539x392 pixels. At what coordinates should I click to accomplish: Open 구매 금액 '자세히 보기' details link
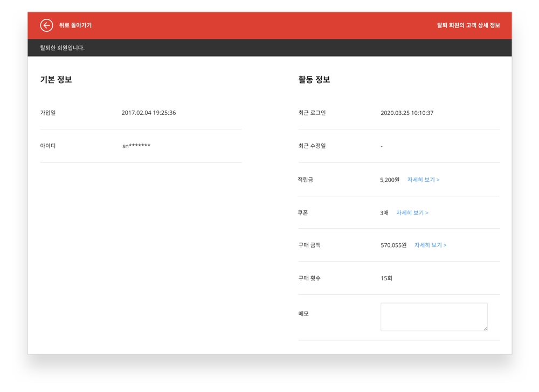click(x=430, y=245)
